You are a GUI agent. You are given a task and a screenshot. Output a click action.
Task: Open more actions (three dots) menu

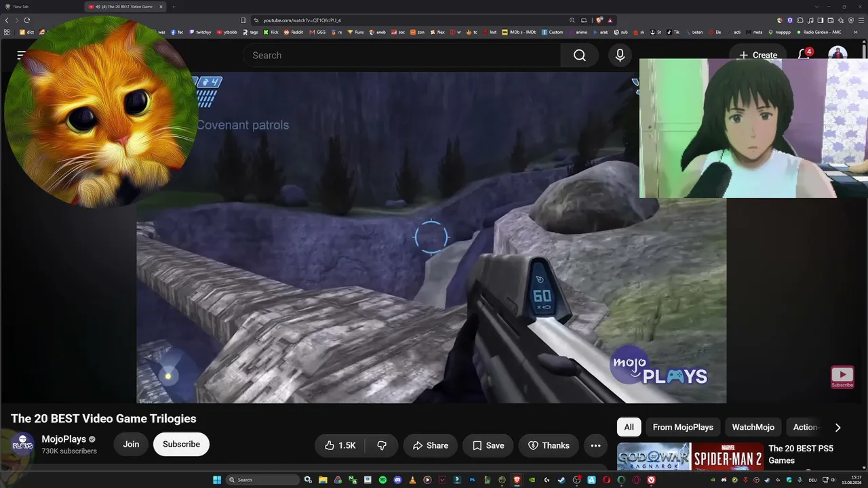595,445
